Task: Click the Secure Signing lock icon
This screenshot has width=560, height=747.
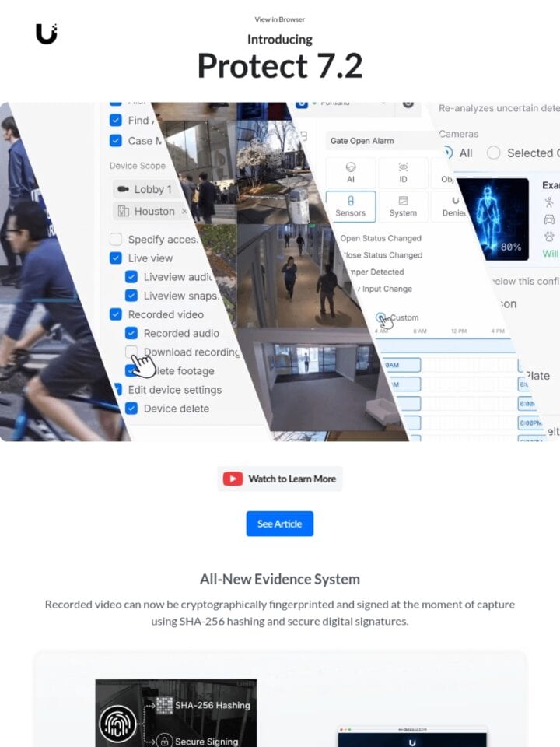Action: (164, 742)
